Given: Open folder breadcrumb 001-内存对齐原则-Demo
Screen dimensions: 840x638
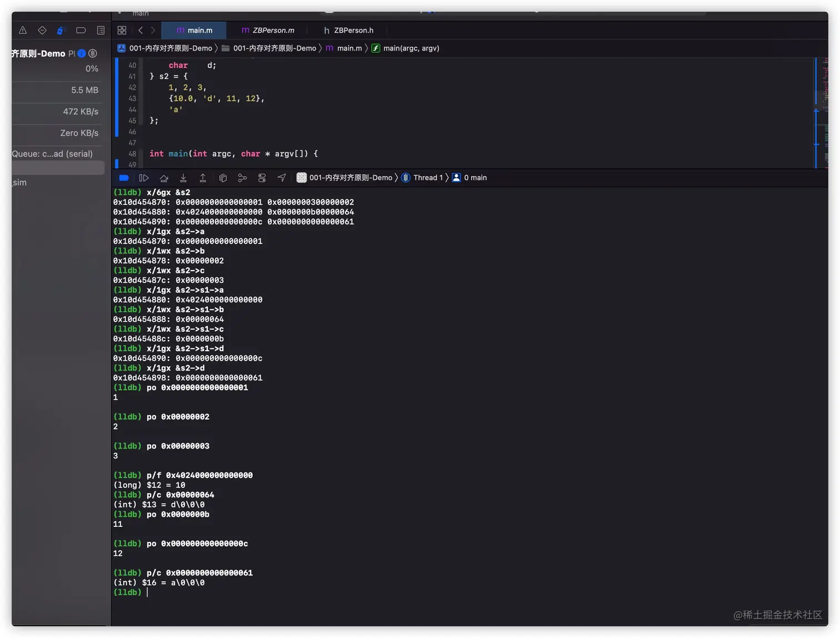Looking at the screenshot, I should pos(269,48).
